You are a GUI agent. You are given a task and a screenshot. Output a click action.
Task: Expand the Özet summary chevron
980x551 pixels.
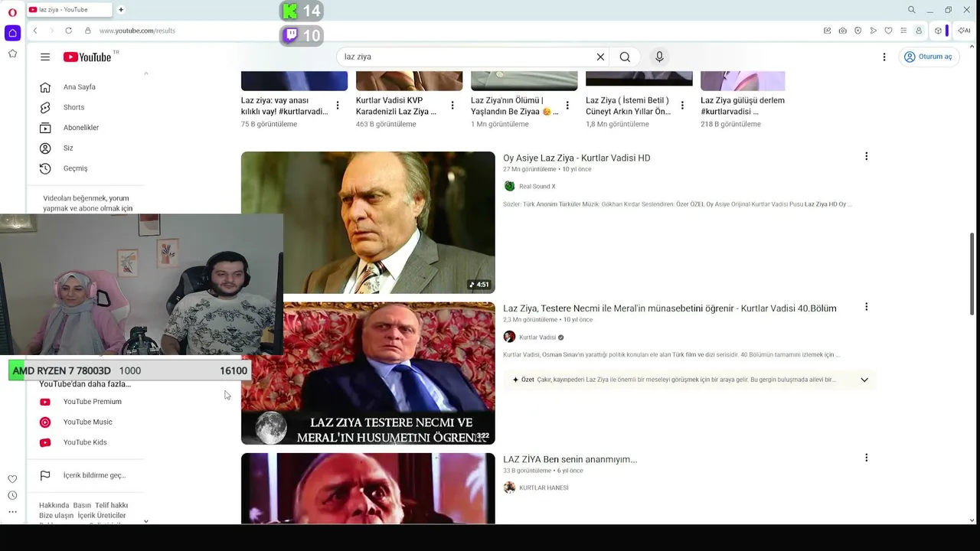tap(864, 380)
